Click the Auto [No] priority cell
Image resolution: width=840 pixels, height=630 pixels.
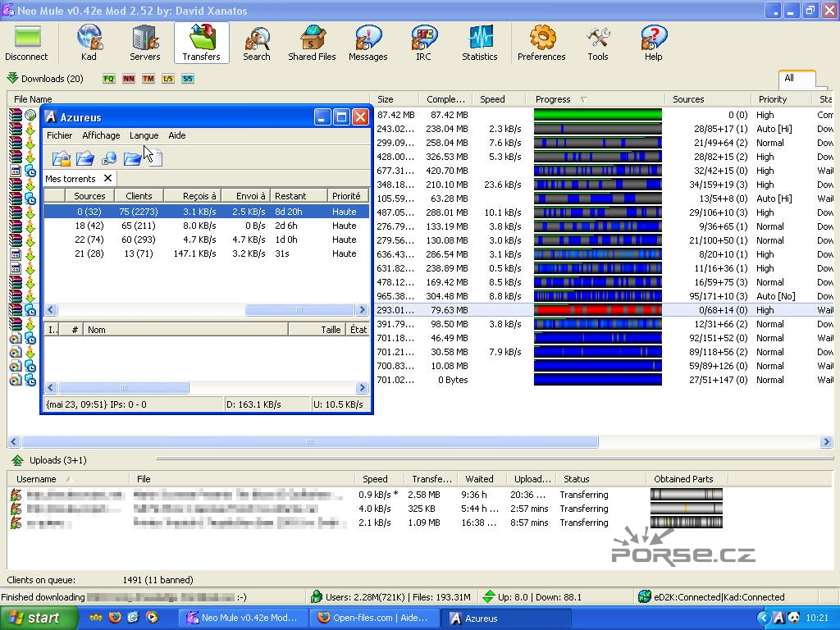776,295
